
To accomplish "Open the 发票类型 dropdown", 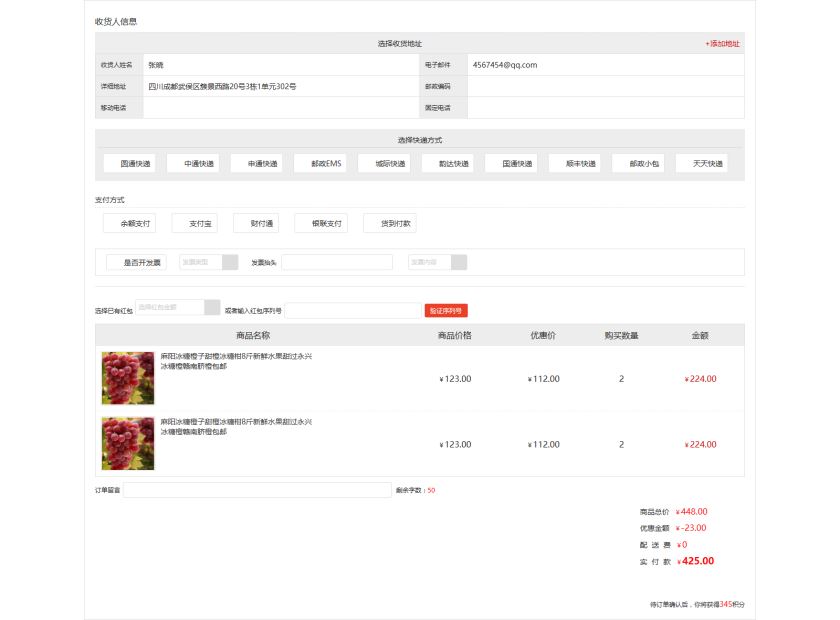I will 208,262.
